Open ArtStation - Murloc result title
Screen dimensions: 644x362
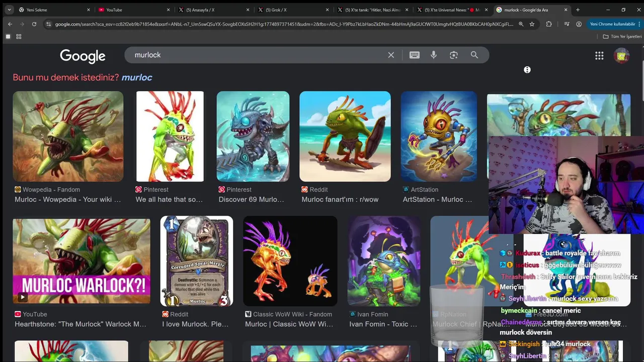pos(437,200)
